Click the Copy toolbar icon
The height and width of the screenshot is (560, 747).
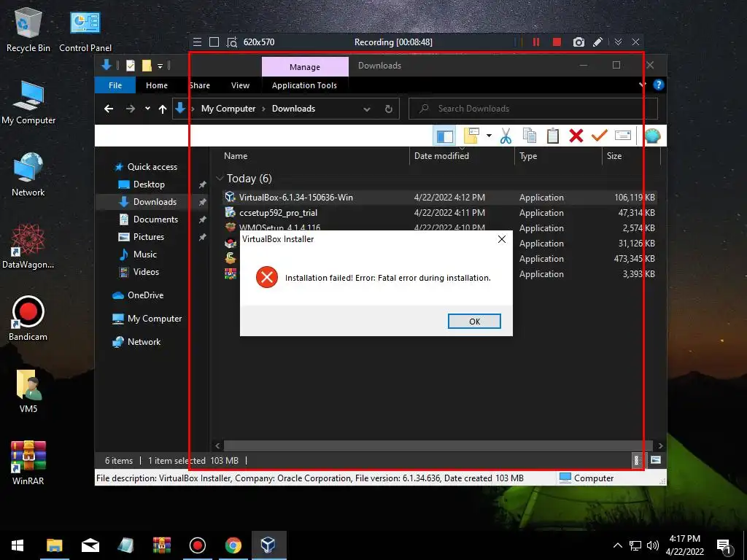pyautogui.click(x=530, y=136)
